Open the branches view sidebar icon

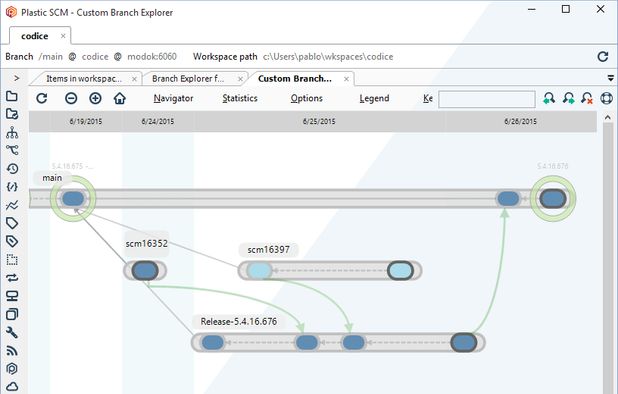coord(12,150)
